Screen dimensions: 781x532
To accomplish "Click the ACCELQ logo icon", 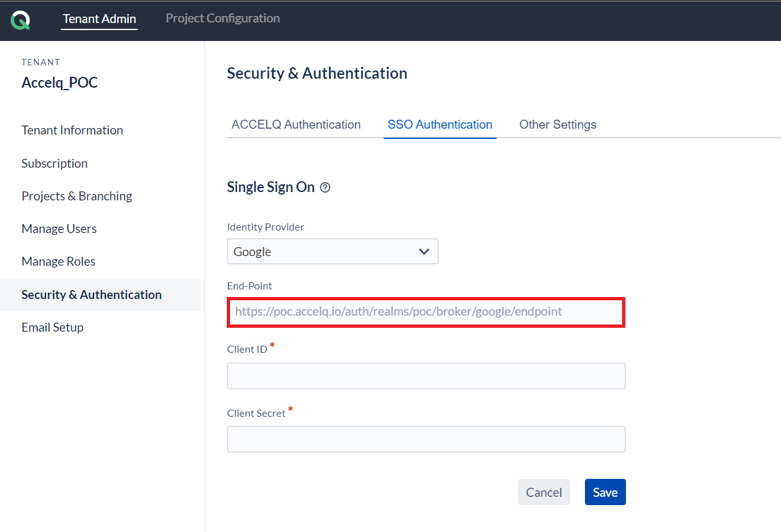I will tap(20, 20).
